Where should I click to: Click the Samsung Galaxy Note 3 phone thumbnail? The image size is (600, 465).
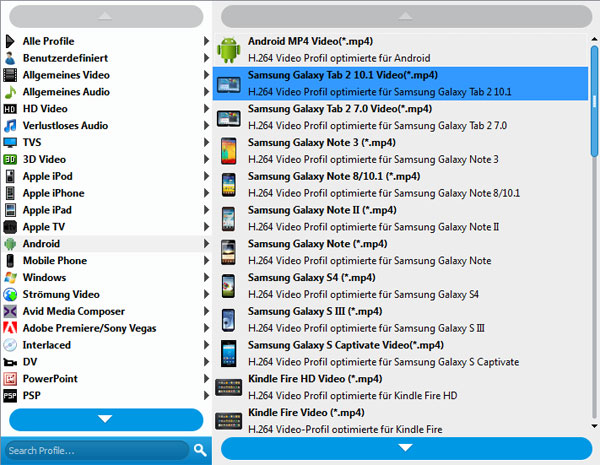coord(229,151)
